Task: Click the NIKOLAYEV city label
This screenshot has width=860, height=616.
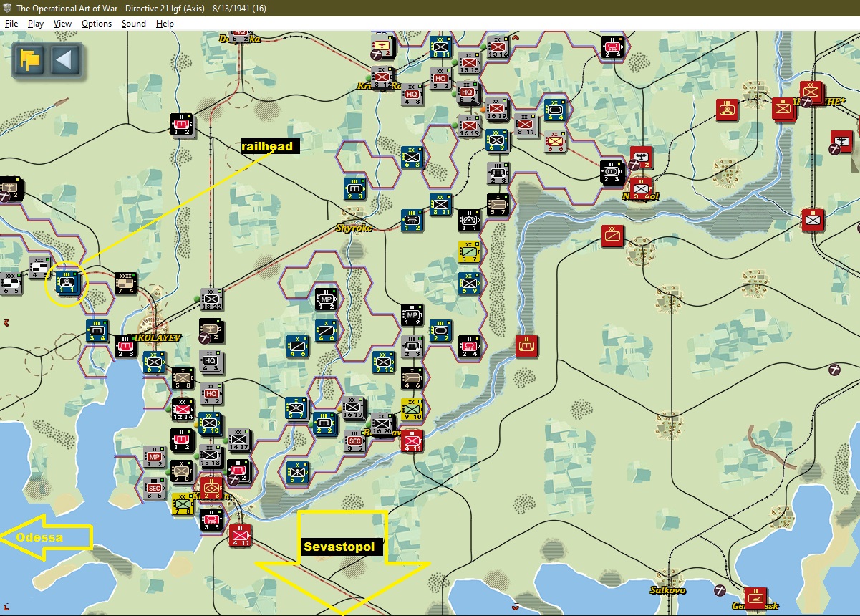Action: click(x=159, y=337)
